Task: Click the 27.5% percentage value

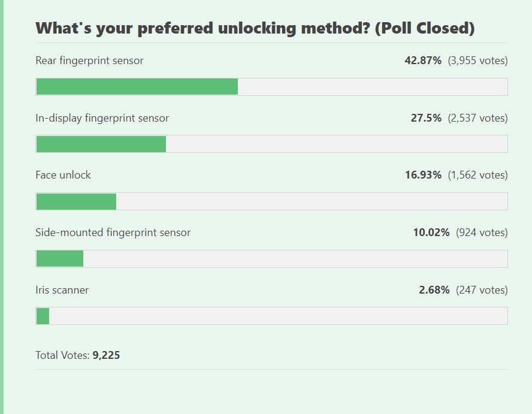Action: click(426, 118)
